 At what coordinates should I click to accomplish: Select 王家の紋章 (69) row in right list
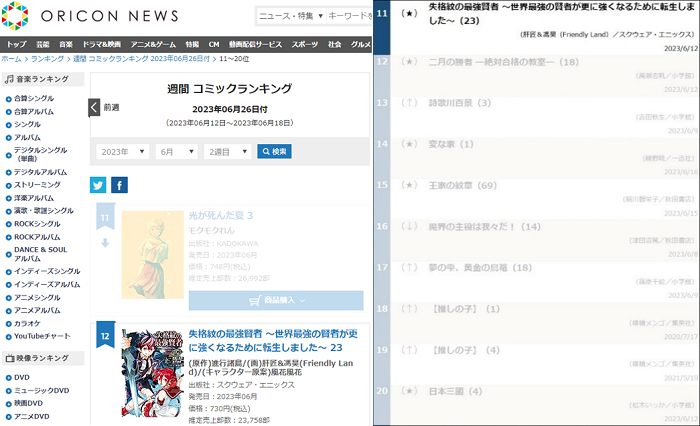click(x=536, y=199)
